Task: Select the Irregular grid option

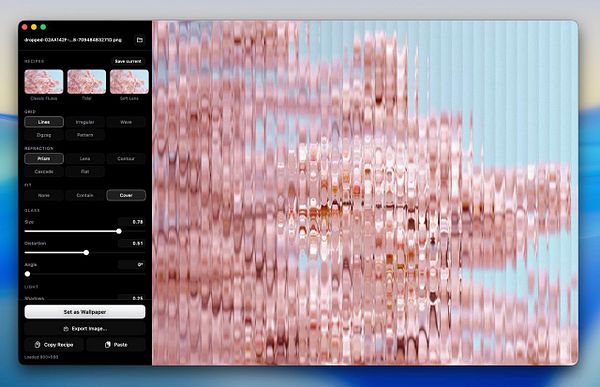Action: [85, 122]
